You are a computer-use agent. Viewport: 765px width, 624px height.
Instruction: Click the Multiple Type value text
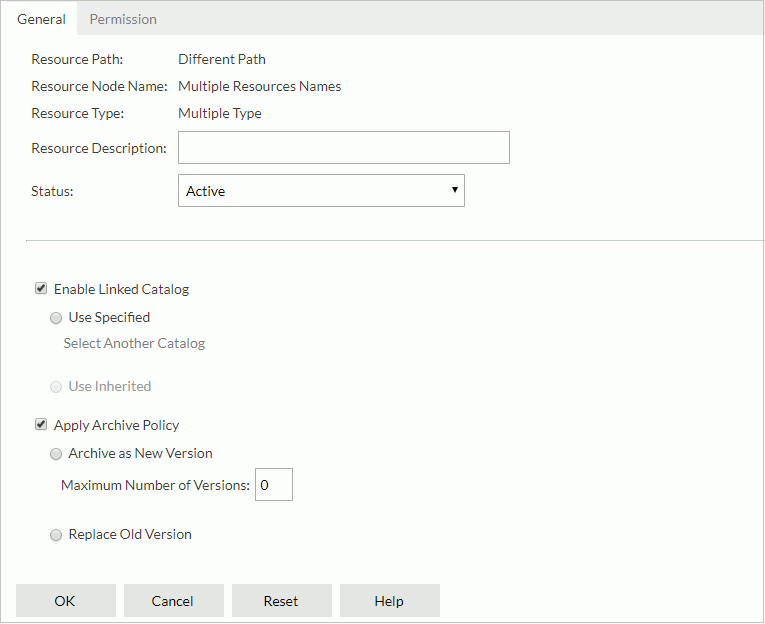220,113
